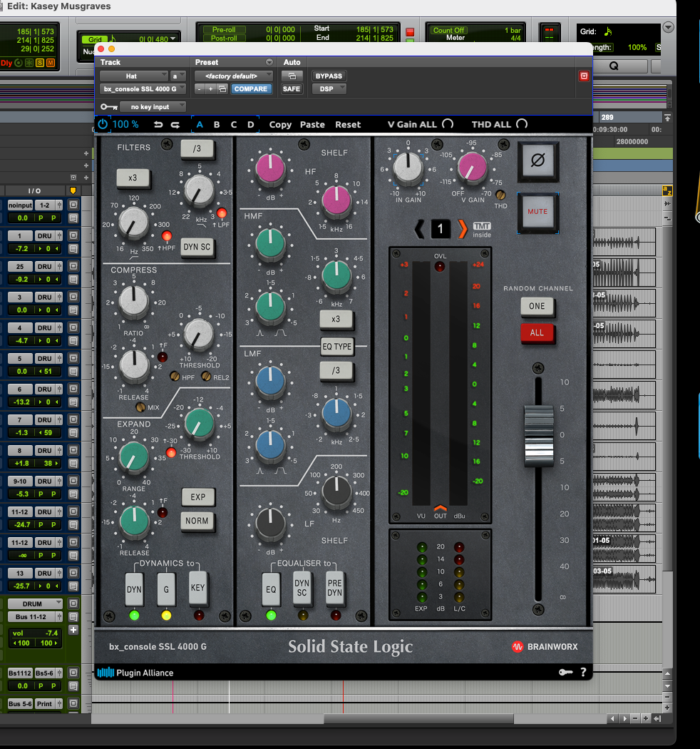This screenshot has width=700, height=749.
Task: Open the DRUM output dropdown in track list
Action: pos(36,603)
